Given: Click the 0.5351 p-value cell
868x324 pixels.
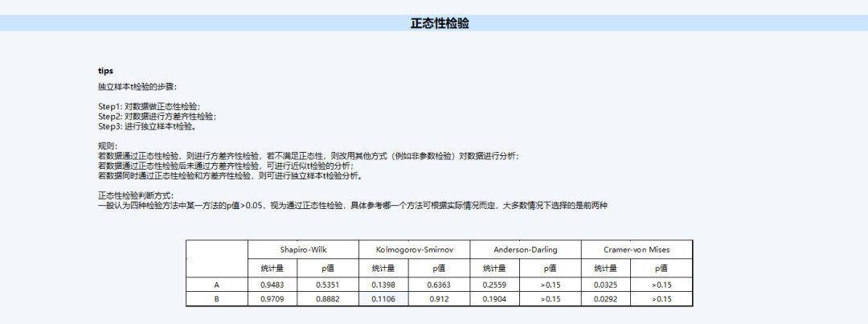Looking at the screenshot, I should click(x=327, y=285).
